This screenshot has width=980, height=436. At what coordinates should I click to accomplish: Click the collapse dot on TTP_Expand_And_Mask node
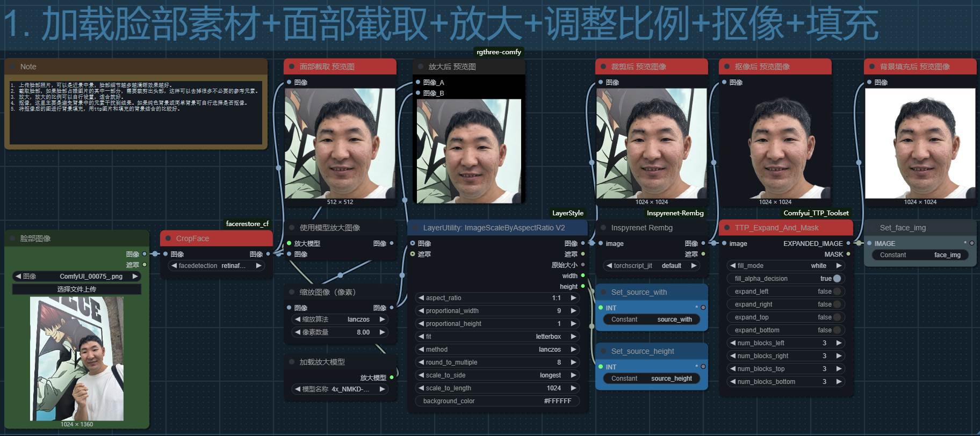(727, 228)
